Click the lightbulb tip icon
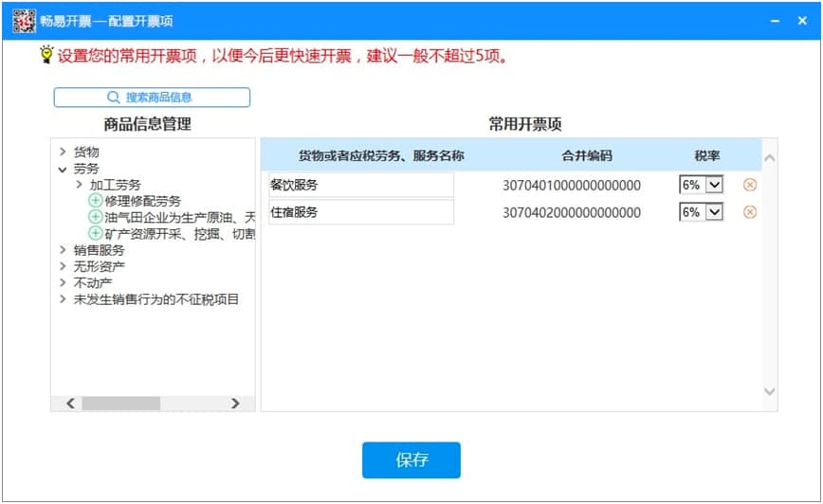 [x=46, y=55]
